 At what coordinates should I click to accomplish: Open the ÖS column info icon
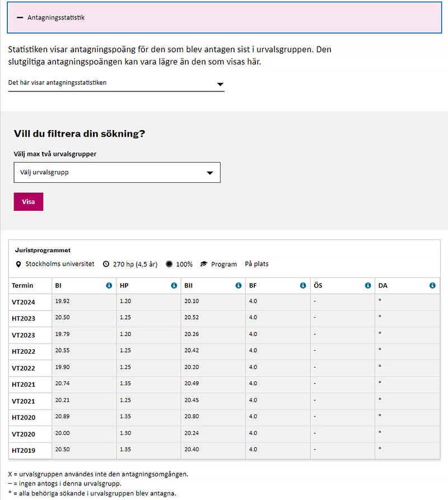[367, 285]
